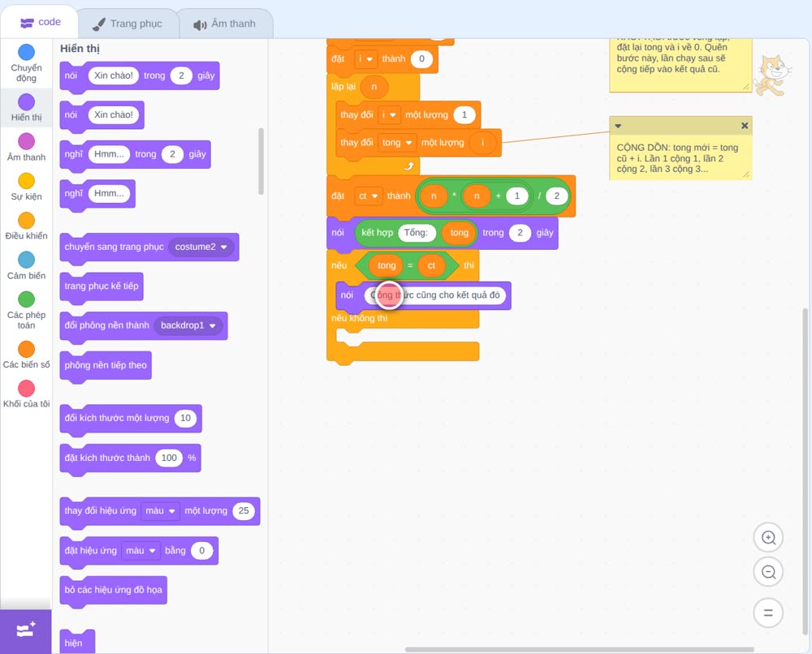Zoom in the workspace
The height and width of the screenshot is (654, 812).
pos(768,538)
